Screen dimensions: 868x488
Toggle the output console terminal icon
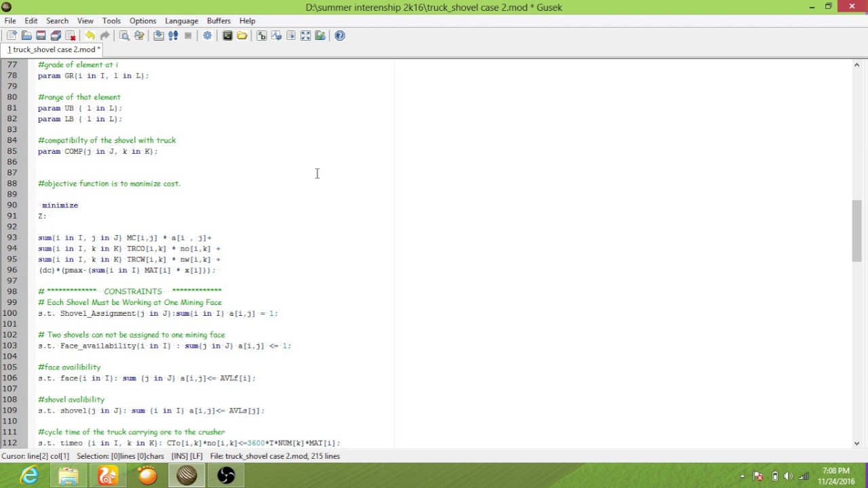tap(227, 36)
